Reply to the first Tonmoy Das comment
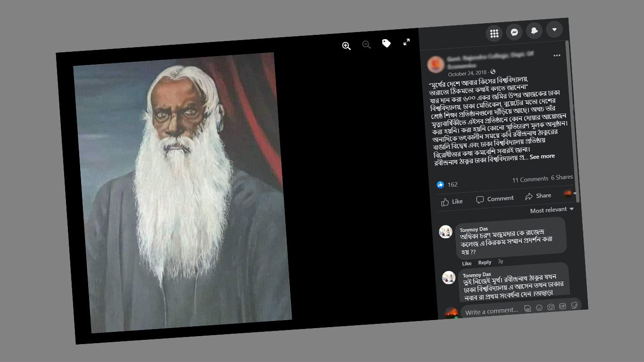 (485, 263)
